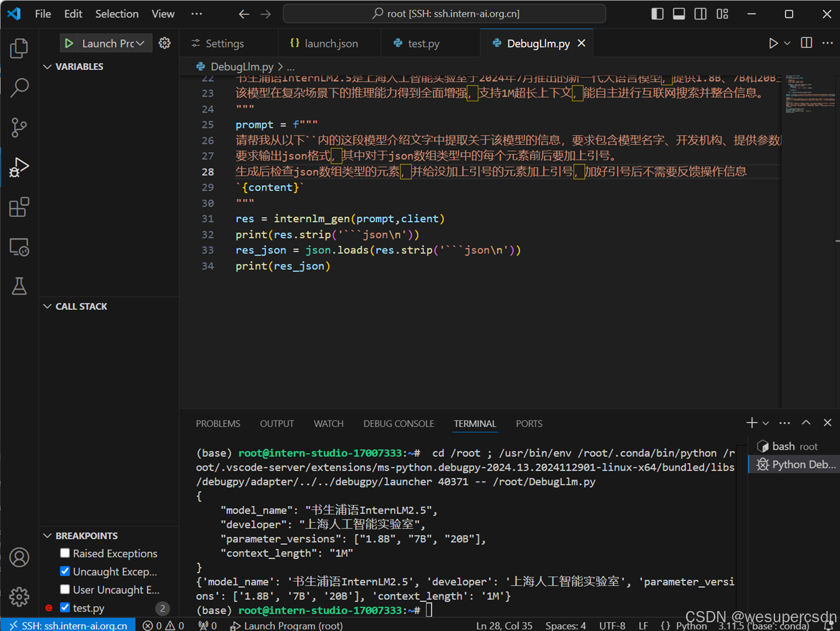Open Run and Debug view
840x631 pixels.
(x=19, y=167)
